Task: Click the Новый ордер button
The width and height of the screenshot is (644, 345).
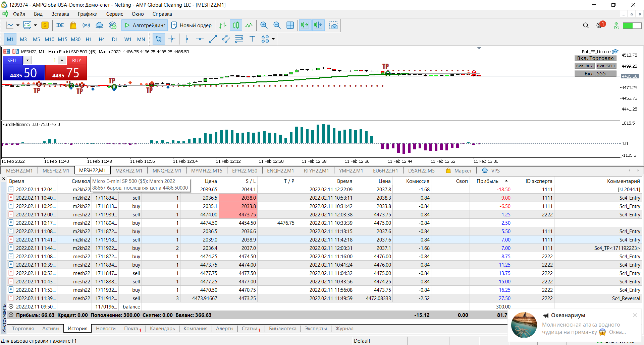Action: coord(192,25)
